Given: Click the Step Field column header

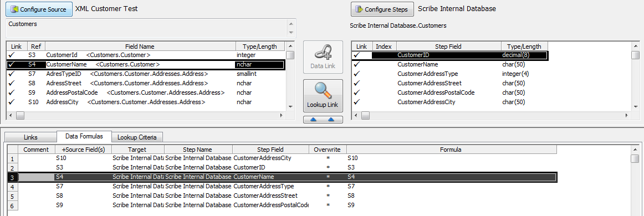Looking at the screenshot, I should click(448, 47).
